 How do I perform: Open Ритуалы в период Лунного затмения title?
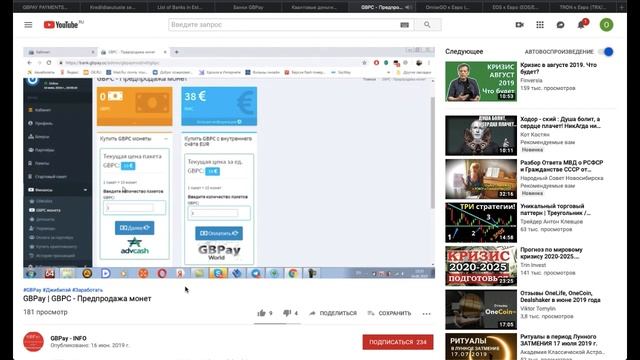(558, 340)
